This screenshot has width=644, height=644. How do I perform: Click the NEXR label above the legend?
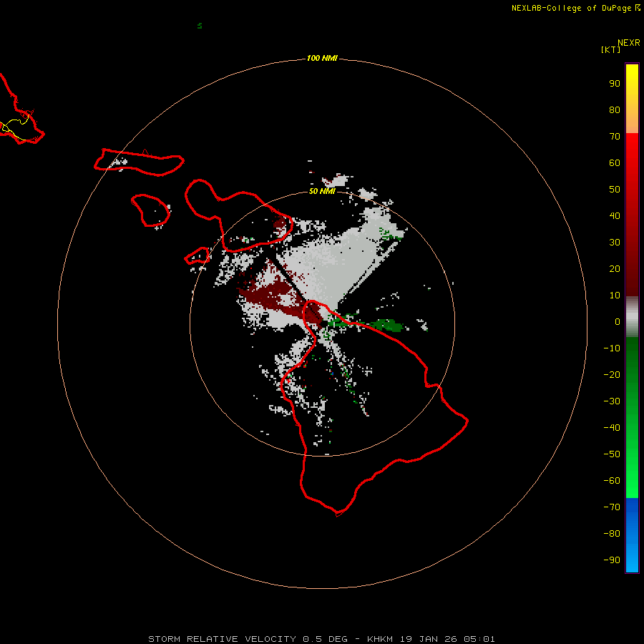628,43
